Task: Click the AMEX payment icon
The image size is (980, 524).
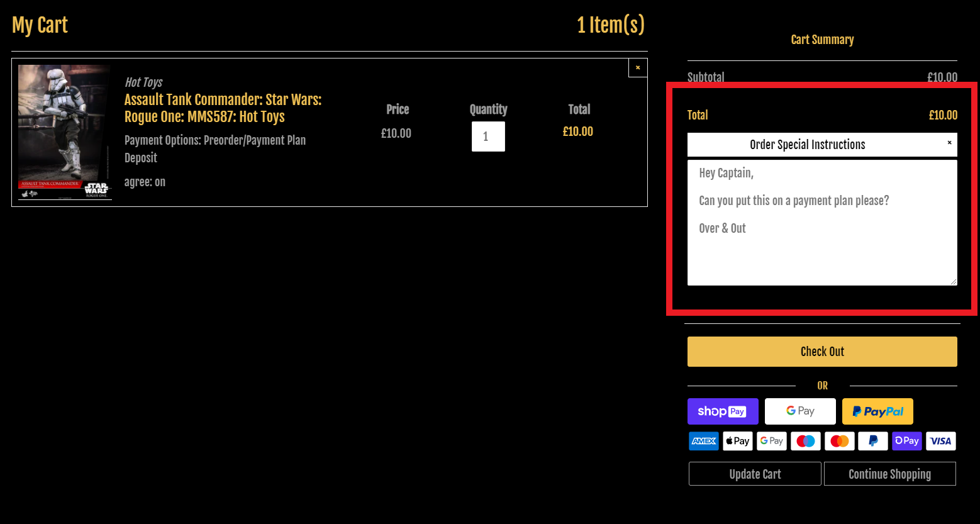Action: coord(704,441)
